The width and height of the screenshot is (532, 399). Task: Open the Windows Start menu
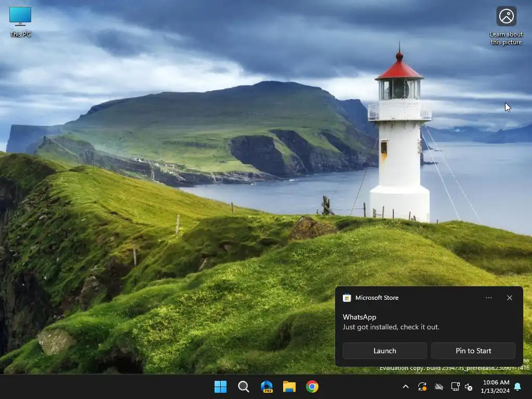[220, 387]
